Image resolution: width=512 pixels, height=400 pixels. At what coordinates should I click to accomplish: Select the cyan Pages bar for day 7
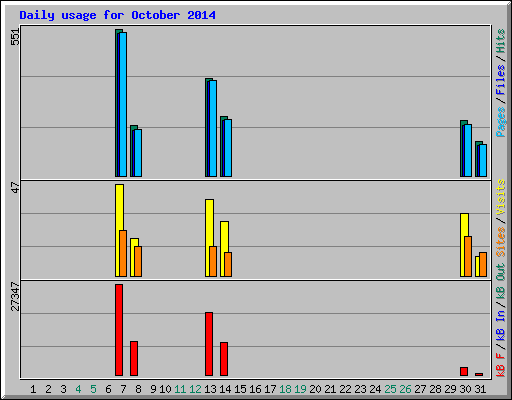(123, 104)
